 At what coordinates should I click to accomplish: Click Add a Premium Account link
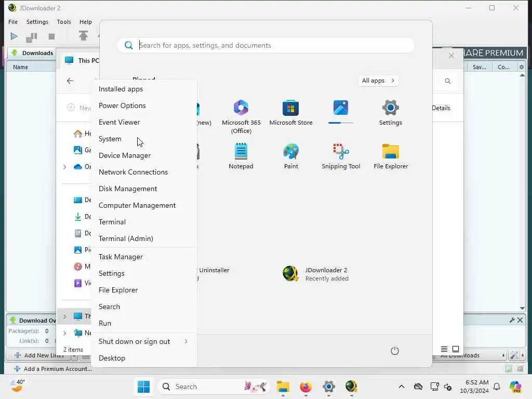[x=53, y=369]
